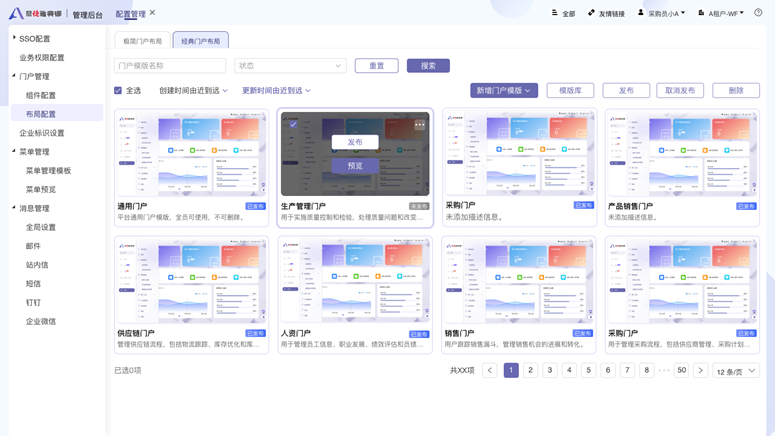Viewport: 775px width, 436px height.
Task: Click the 已选0项 status text
Action: point(128,370)
